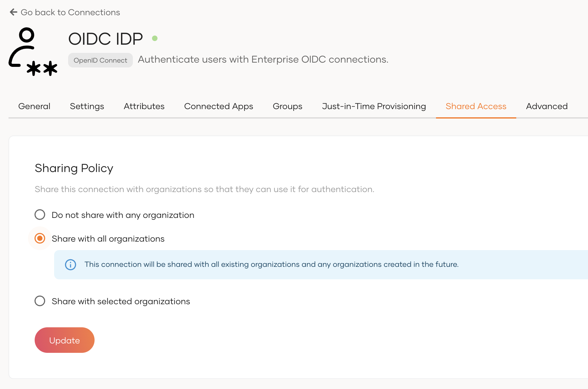Click the Share this connection description

point(204,189)
